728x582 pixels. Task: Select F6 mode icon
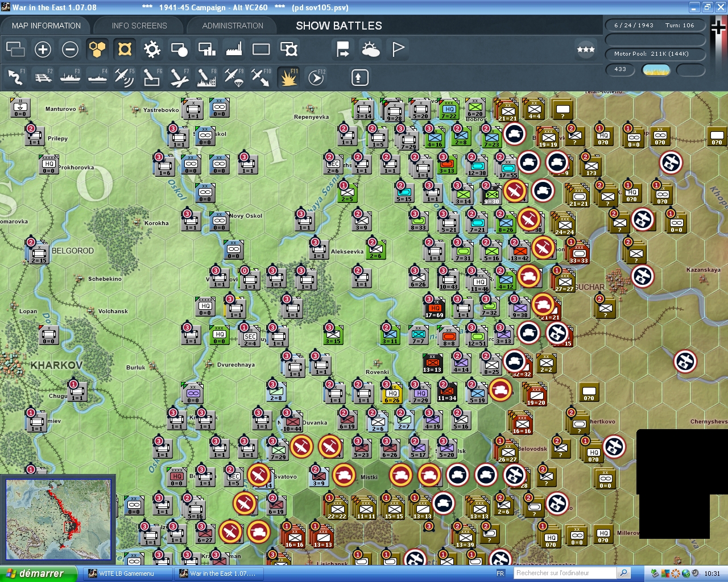coord(152,77)
